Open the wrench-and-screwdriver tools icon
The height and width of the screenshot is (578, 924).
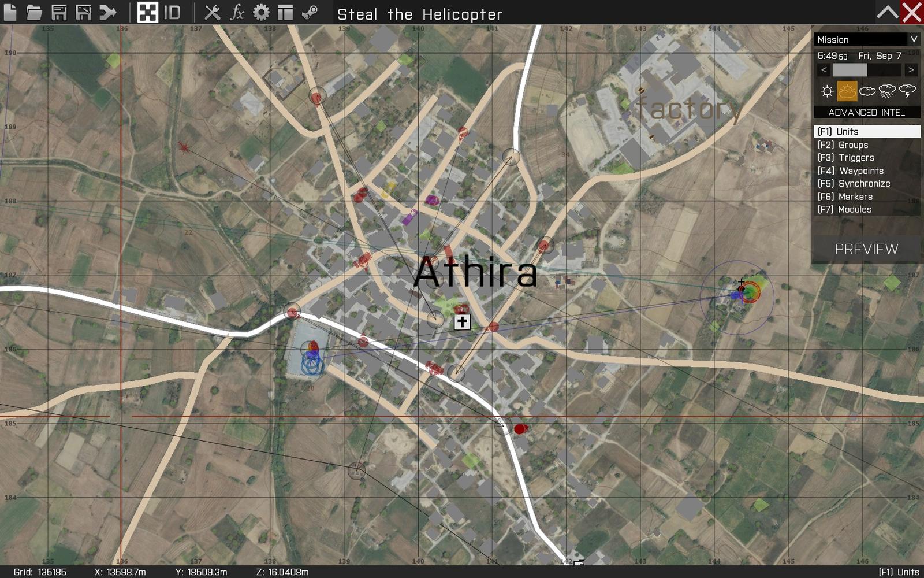pos(213,12)
